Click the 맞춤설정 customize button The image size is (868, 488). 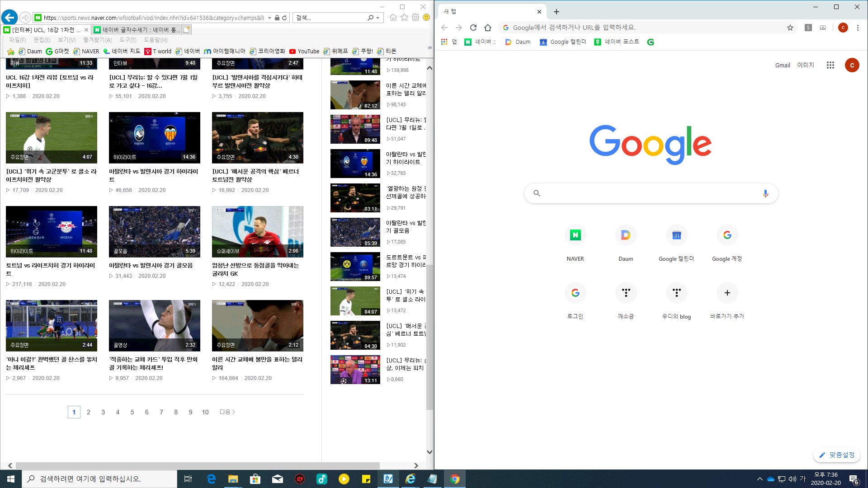(837, 455)
